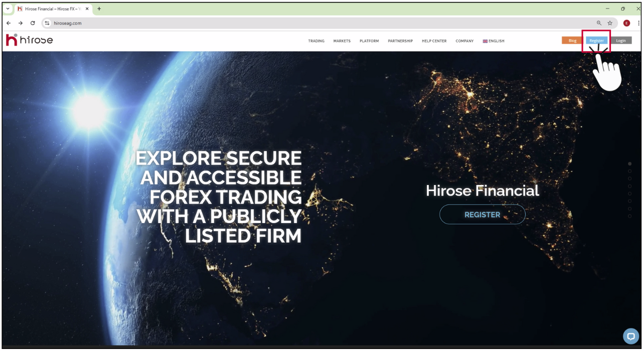
Task: Open Chrome's three-dot menu
Action: pos(637,23)
